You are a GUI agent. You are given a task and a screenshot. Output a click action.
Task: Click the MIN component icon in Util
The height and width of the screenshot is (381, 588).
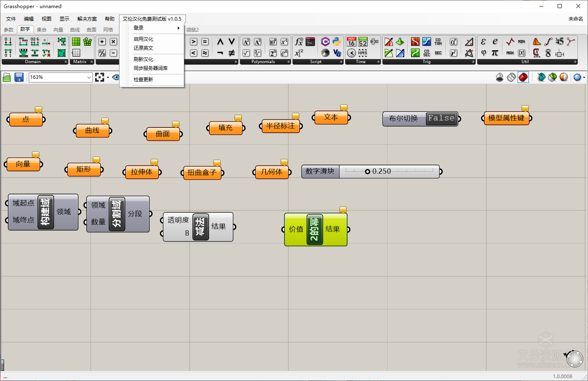521,42
